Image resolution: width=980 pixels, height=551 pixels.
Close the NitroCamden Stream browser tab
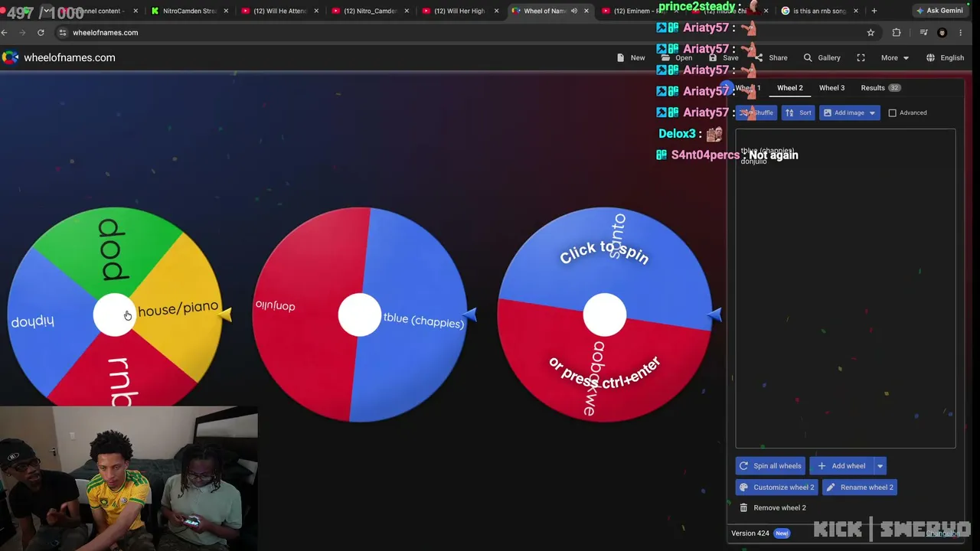[226, 11]
